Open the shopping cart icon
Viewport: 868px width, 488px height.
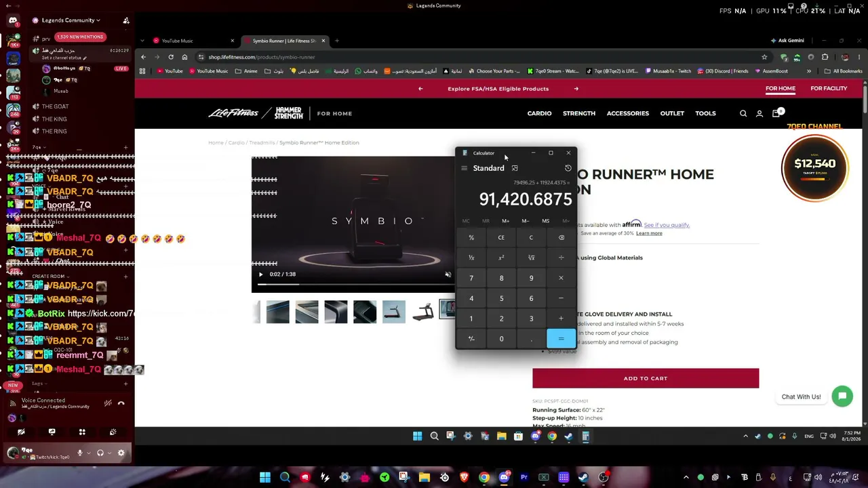[776, 113]
